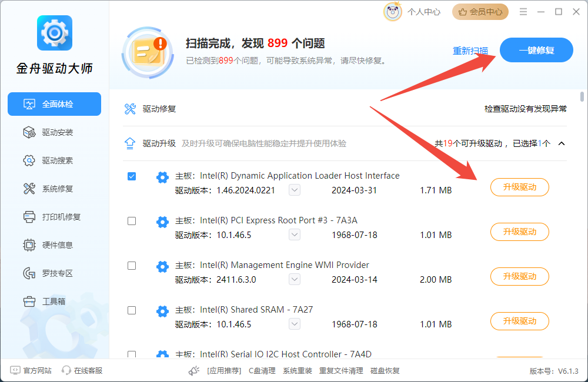Open 驱动安装 in the sidebar
The image size is (588, 382).
pyautogui.click(x=54, y=132)
